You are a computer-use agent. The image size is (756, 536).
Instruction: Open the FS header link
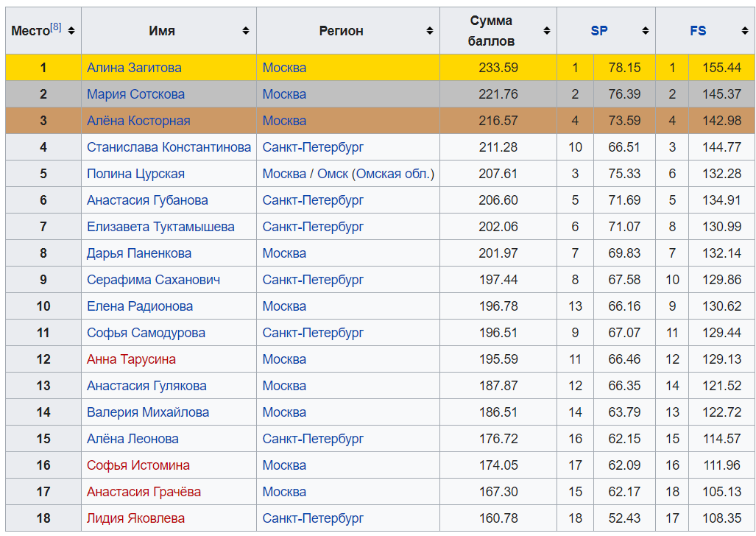tap(698, 31)
